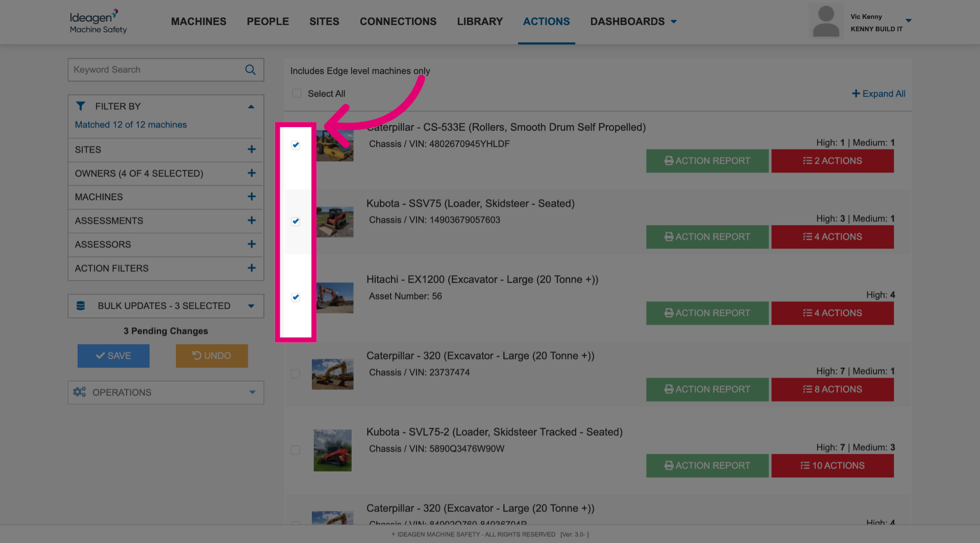Open the Caterpillar CS-533E machine title

tap(506, 127)
